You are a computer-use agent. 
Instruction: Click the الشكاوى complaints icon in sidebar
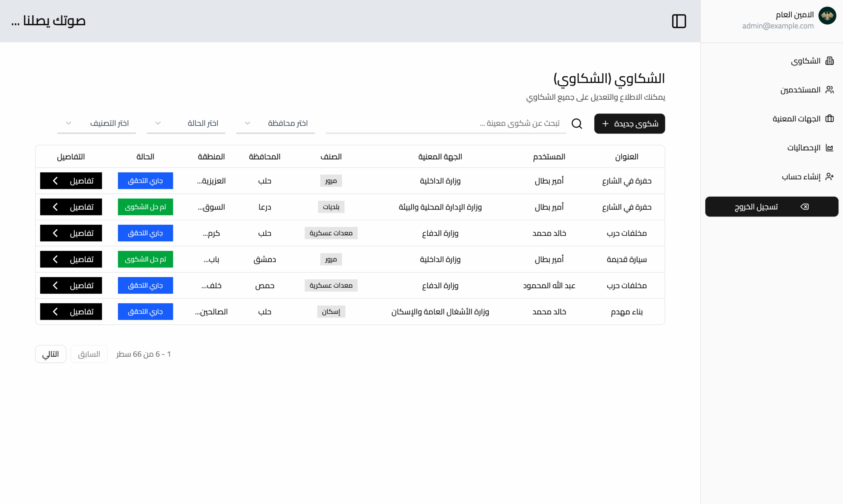coord(829,61)
